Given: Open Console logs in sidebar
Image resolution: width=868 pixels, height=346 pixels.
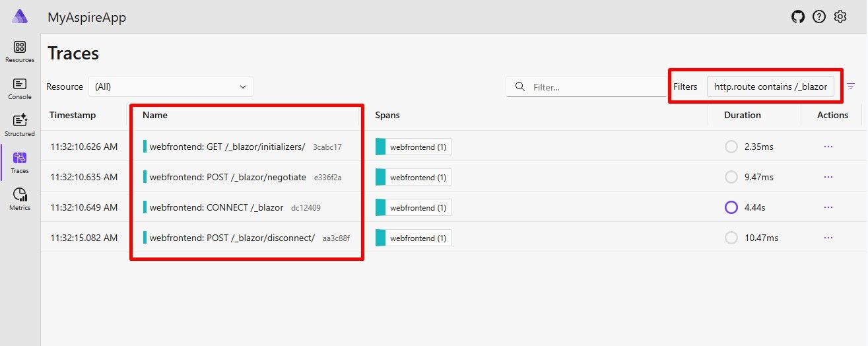Looking at the screenshot, I should [x=20, y=88].
